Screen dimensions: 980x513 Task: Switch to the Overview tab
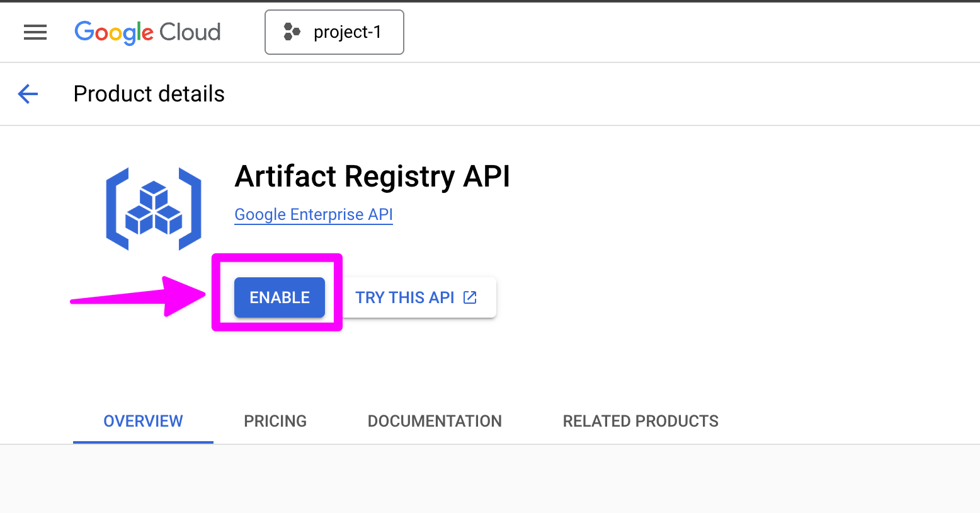point(143,421)
